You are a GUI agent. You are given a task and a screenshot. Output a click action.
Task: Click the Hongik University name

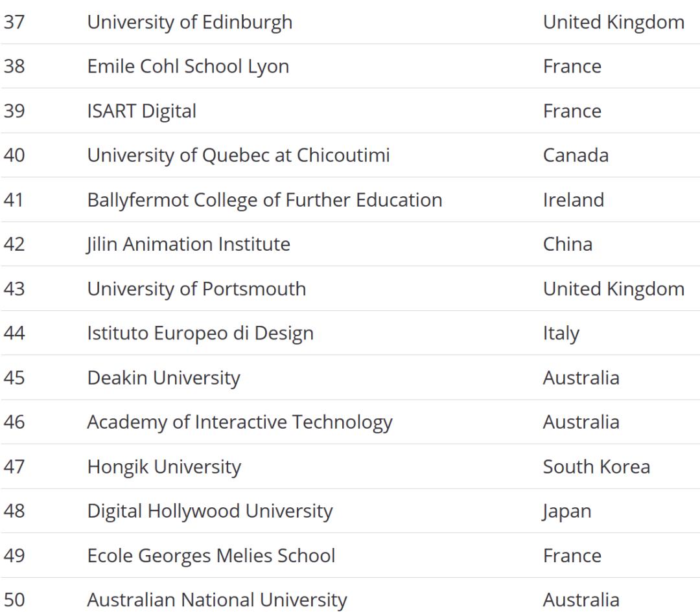click(163, 466)
